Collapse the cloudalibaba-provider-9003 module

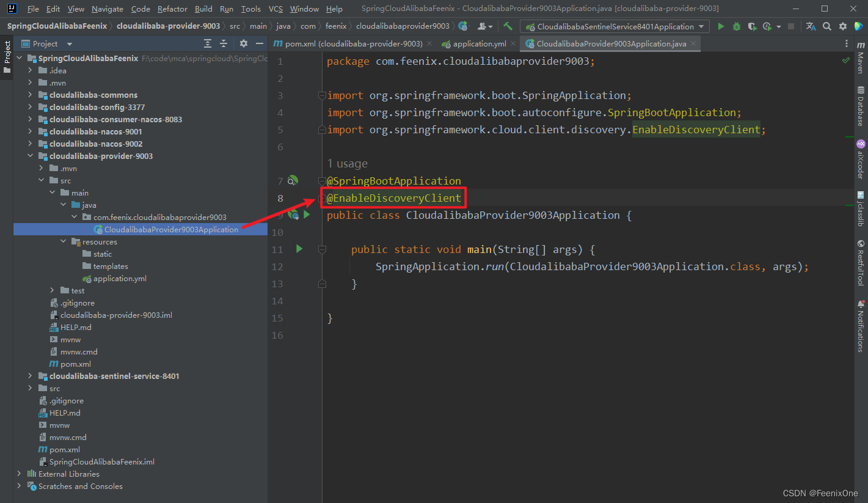point(31,156)
